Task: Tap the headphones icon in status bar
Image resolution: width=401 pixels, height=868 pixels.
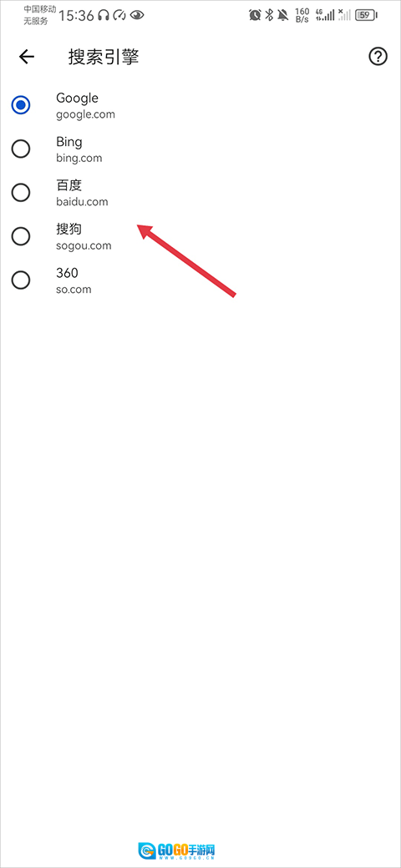Action: [103, 16]
